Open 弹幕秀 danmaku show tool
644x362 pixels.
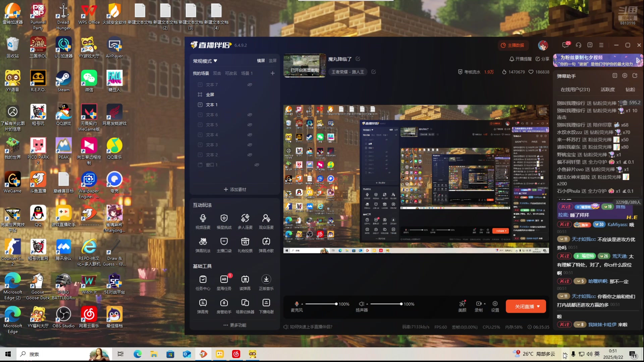coord(203,306)
